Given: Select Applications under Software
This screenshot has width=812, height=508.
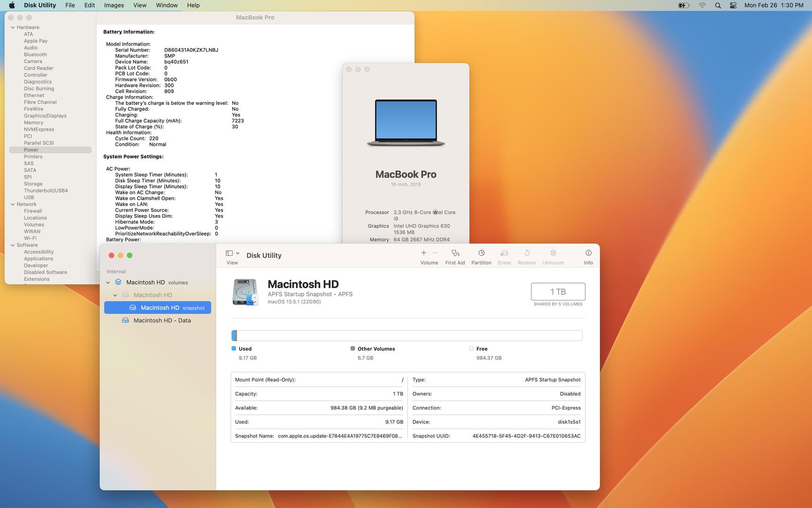Looking at the screenshot, I should pyautogui.click(x=39, y=259).
